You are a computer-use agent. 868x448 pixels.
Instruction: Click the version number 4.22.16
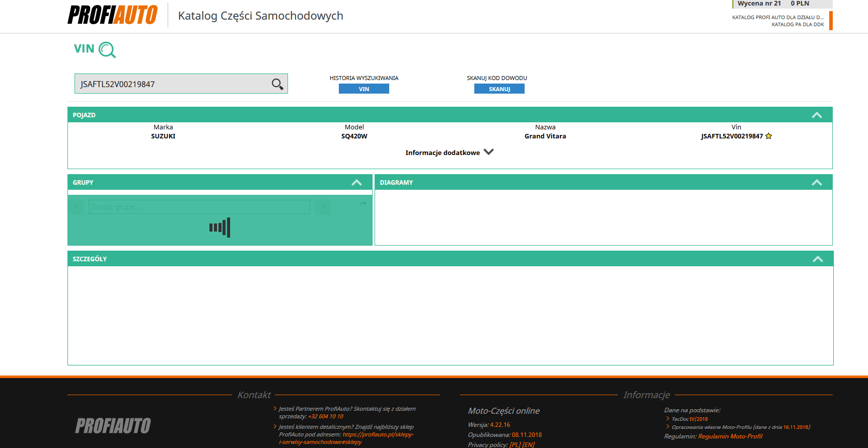[x=500, y=425]
